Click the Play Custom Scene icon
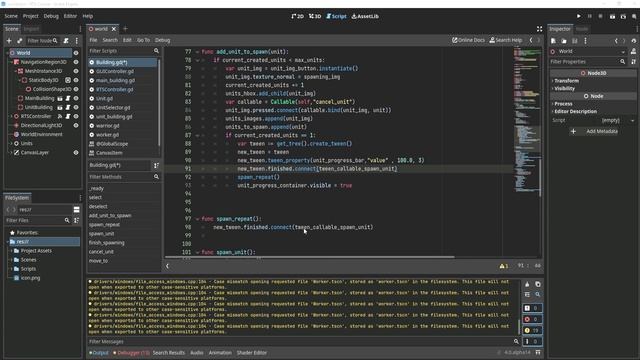This screenshot has width=640, height=360. 623,16
